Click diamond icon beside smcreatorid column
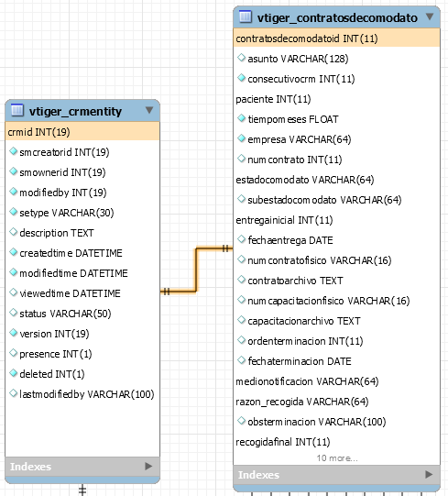 (13, 151)
